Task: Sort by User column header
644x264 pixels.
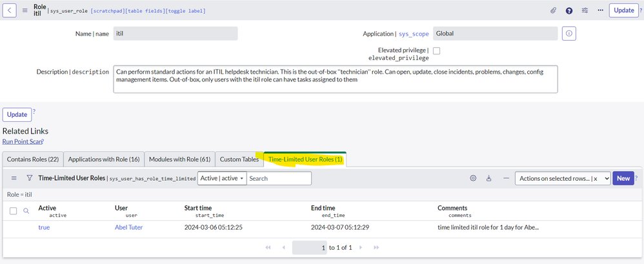Action: (x=121, y=208)
